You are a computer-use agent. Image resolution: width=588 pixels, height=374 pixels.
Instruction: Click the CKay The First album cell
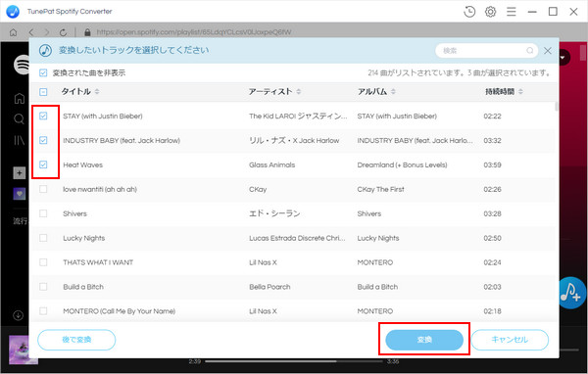380,189
